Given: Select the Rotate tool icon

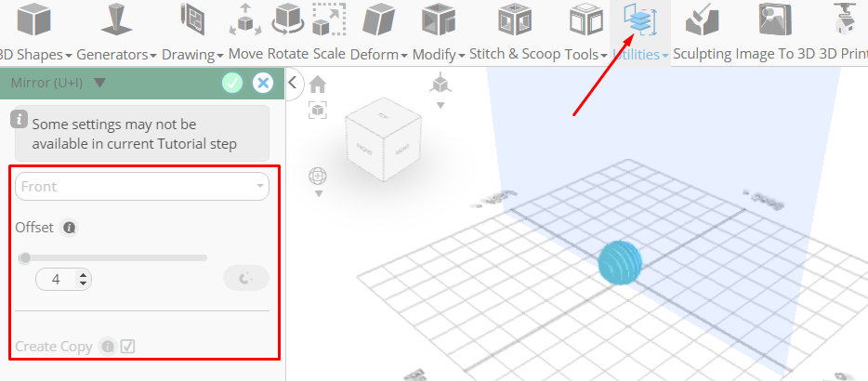Looking at the screenshot, I should click(x=288, y=19).
